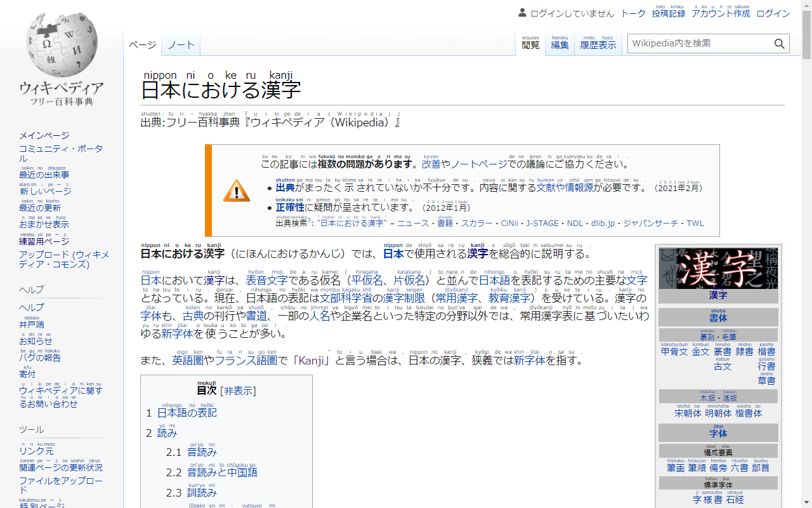Click the アカウント作成 account creation link

click(720, 13)
